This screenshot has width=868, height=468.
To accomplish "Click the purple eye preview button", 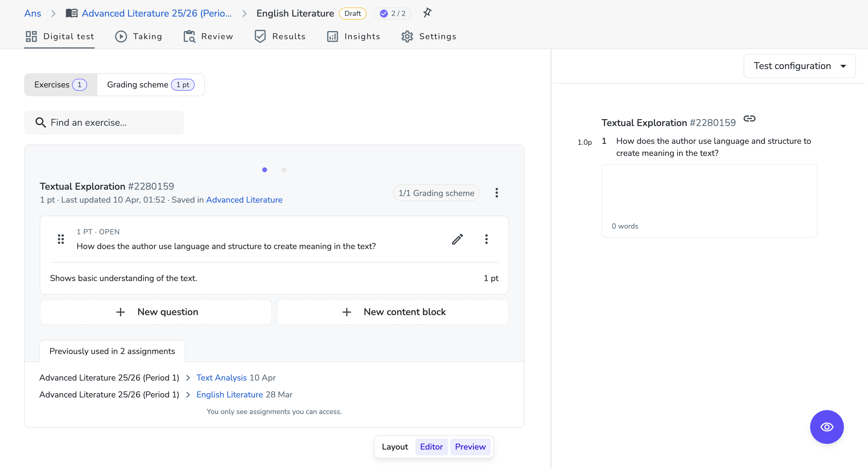I will 826,427.
